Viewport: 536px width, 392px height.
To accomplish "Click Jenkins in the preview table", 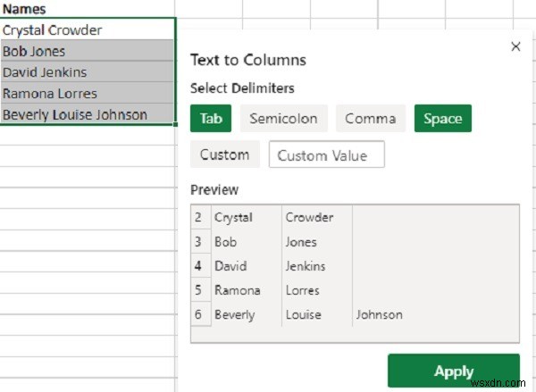I will (x=306, y=266).
